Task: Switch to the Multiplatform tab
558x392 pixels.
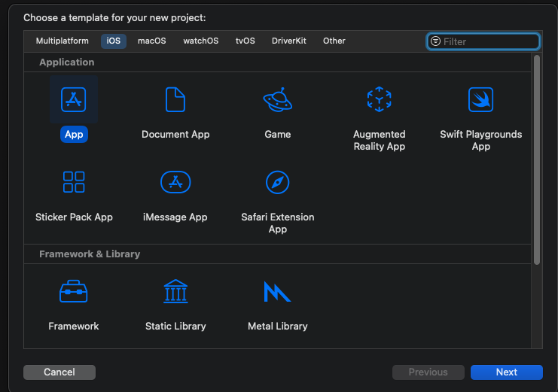Action: 63,41
